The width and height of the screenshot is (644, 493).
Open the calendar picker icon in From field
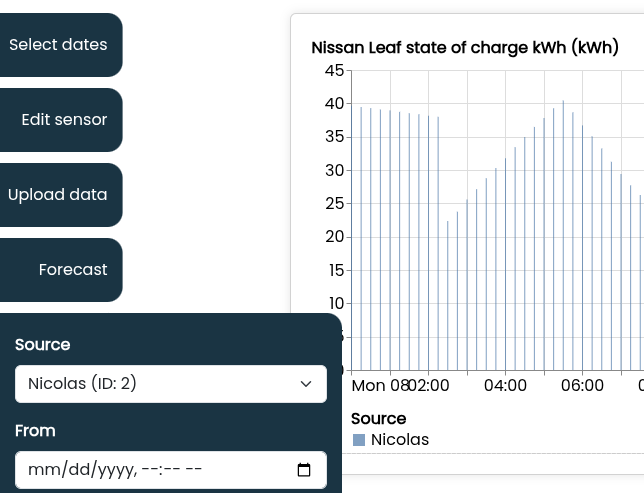(305, 470)
